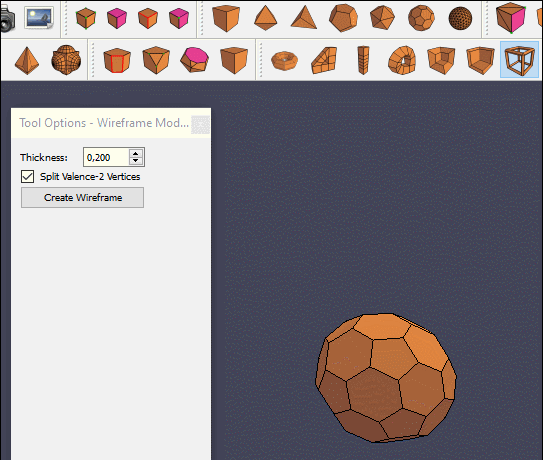This screenshot has height=460, width=543.
Task: Toggle Split Valence-2 Vertices checkbox
Action: click(27, 177)
